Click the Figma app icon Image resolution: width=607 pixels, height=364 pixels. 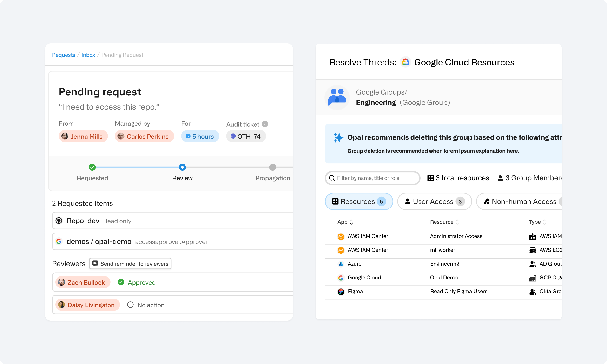341,291
